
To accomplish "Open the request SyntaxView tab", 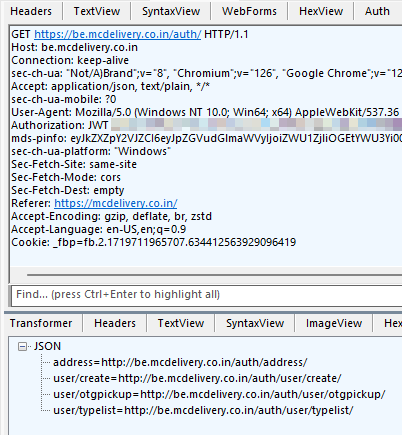I will tap(171, 11).
